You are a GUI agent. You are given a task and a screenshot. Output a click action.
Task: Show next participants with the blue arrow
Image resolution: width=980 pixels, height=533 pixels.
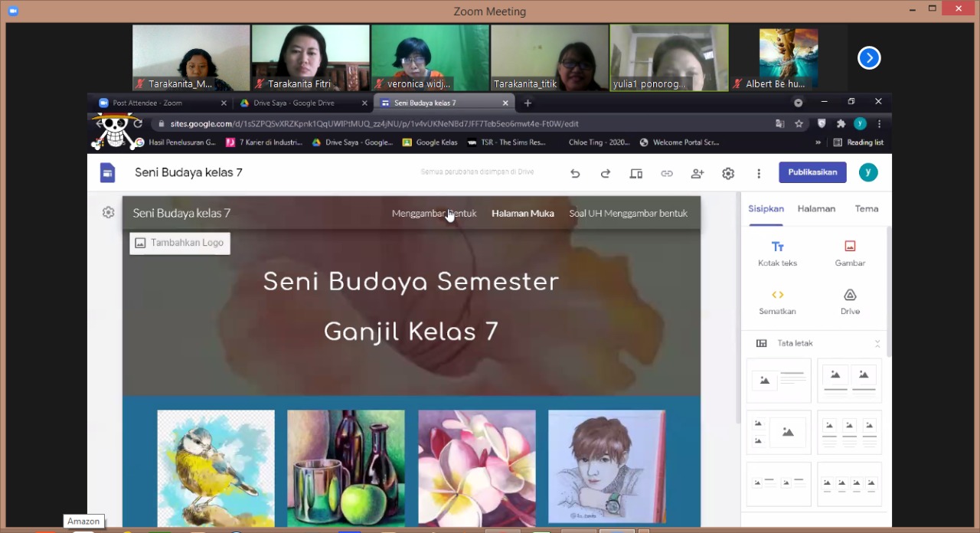[x=869, y=58]
